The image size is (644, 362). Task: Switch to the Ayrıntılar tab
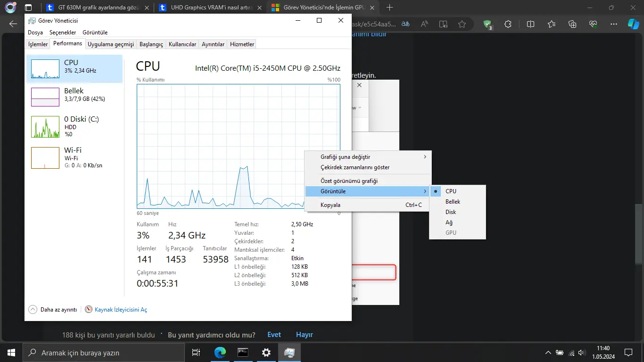tap(213, 44)
